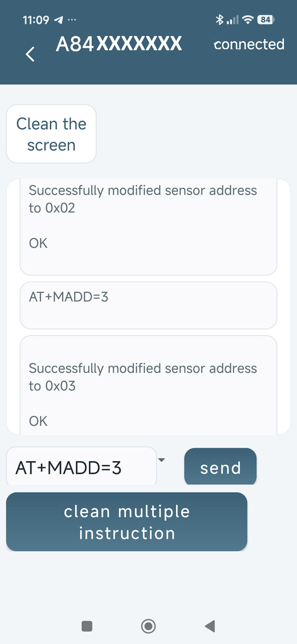Tap the Android back triangle icon
This screenshot has height=644, width=297.
point(210,626)
